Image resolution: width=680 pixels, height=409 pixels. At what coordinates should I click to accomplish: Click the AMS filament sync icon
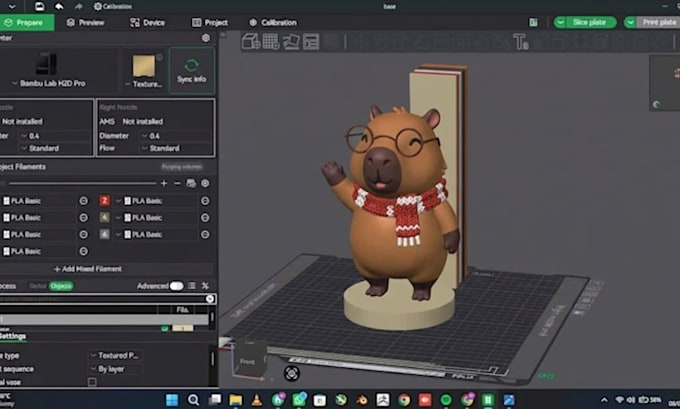[x=191, y=183]
